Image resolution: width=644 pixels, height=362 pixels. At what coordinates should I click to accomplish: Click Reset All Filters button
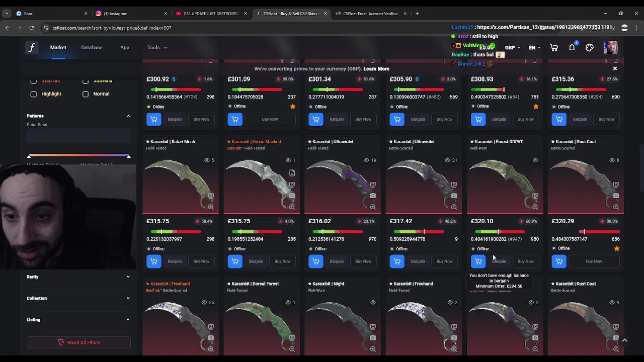(78, 342)
